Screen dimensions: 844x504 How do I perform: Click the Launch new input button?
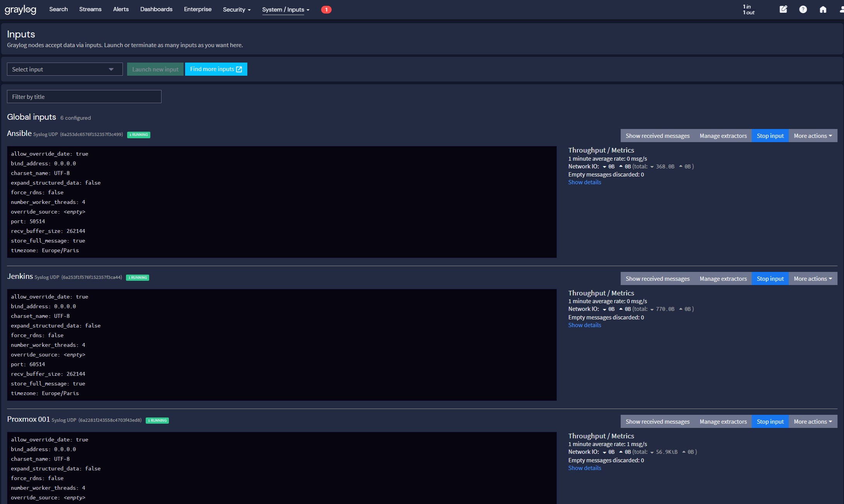point(155,69)
